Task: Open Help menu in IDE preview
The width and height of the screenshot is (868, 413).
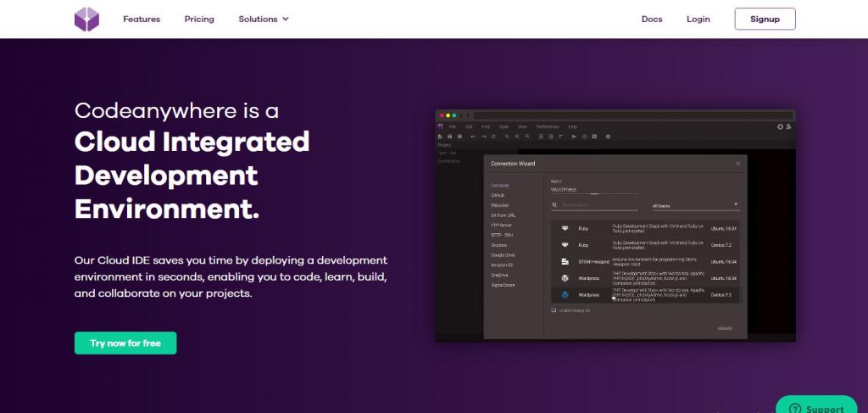Action: point(572,126)
